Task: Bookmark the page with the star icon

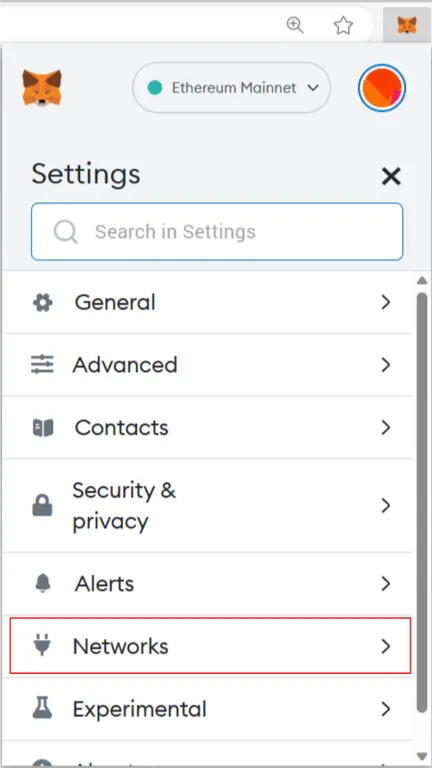Action: (x=343, y=25)
